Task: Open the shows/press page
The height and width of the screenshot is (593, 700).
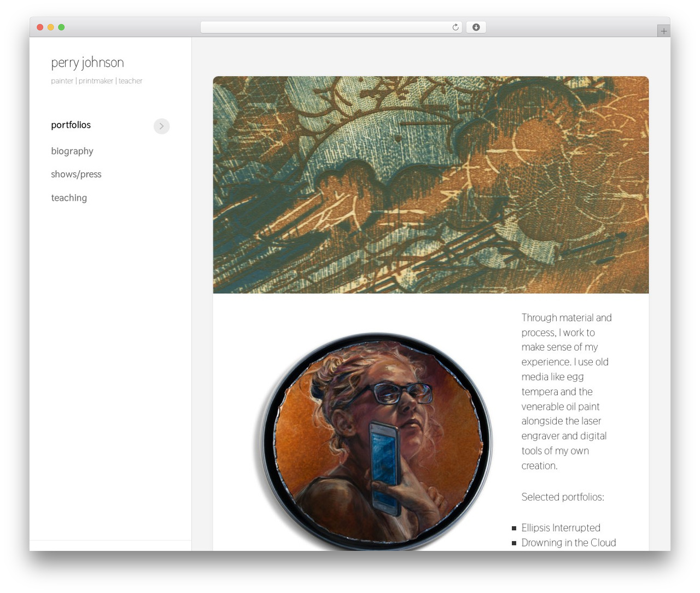Action: 76,175
